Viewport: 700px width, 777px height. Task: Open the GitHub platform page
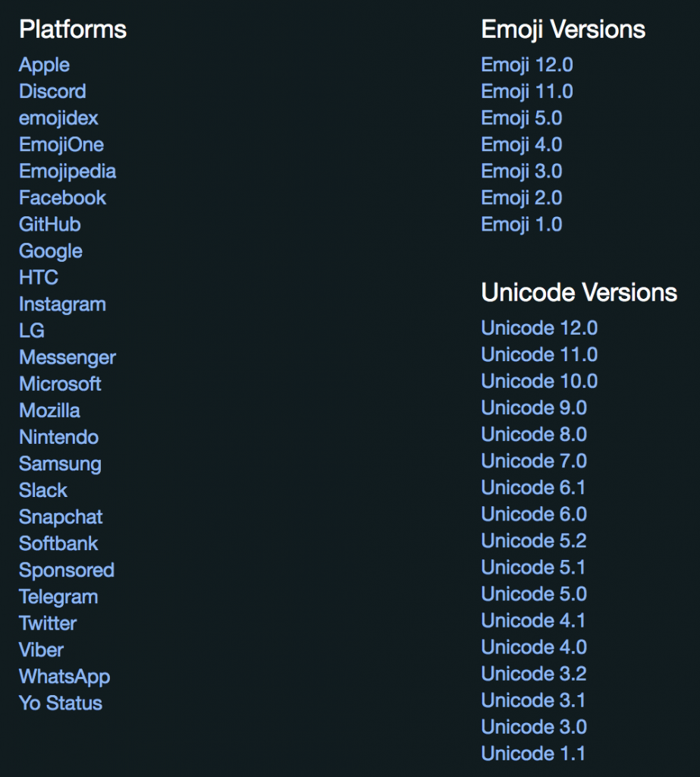tap(49, 224)
